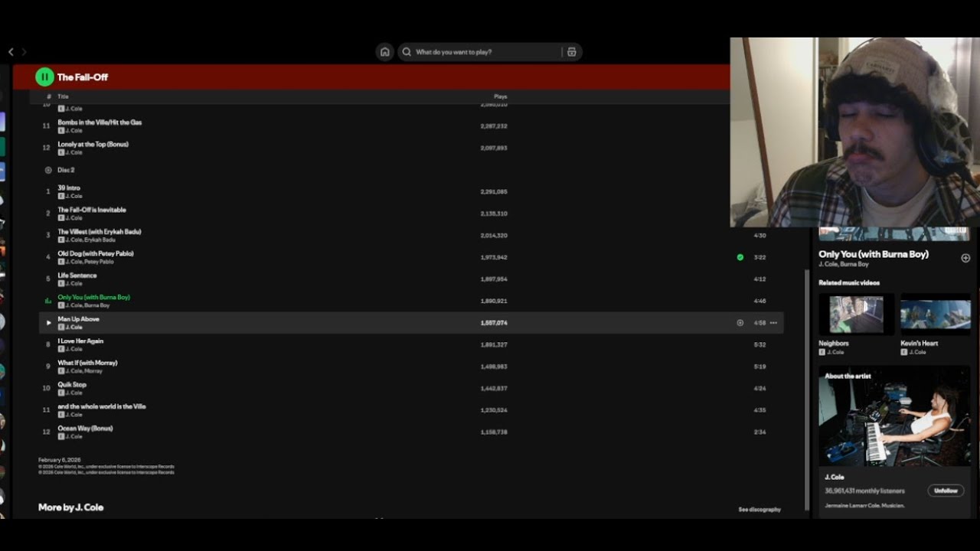
Task: Open Neighbors video title link
Action: tap(834, 344)
